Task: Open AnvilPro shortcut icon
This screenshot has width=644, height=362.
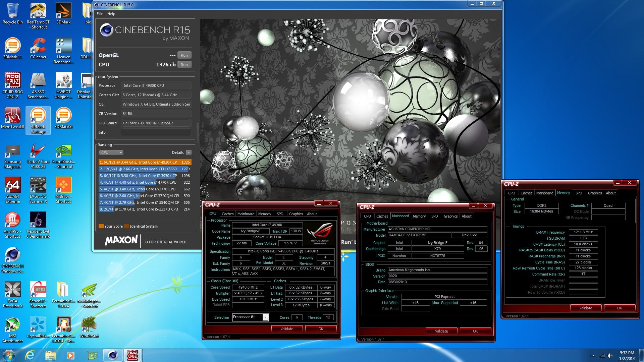Action: point(13,225)
